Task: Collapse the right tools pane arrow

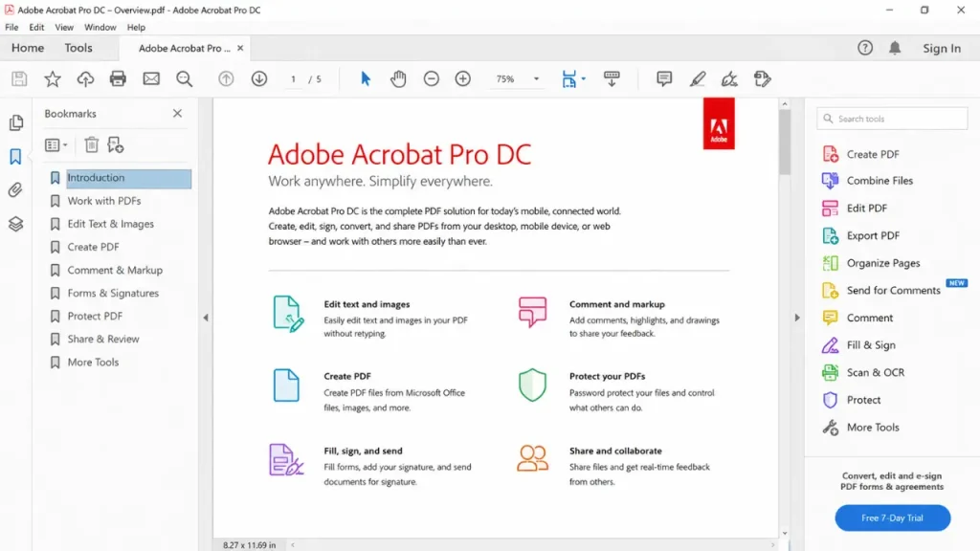Action: tap(797, 318)
